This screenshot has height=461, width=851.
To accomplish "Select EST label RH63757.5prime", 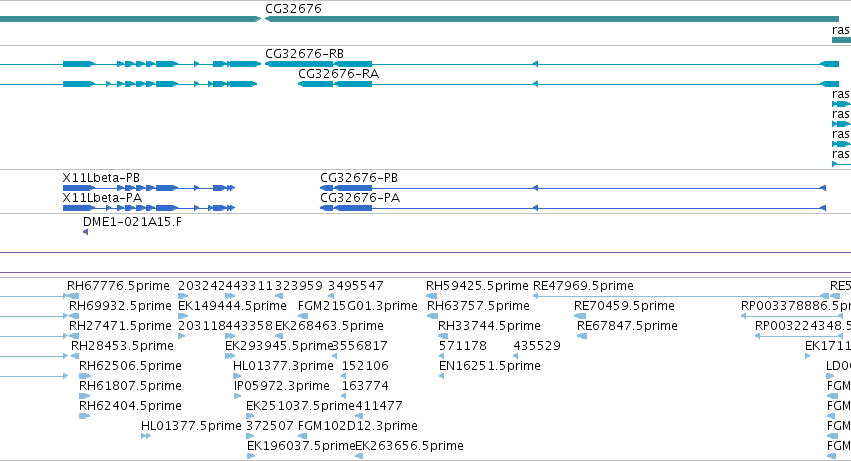I will point(478,306).
